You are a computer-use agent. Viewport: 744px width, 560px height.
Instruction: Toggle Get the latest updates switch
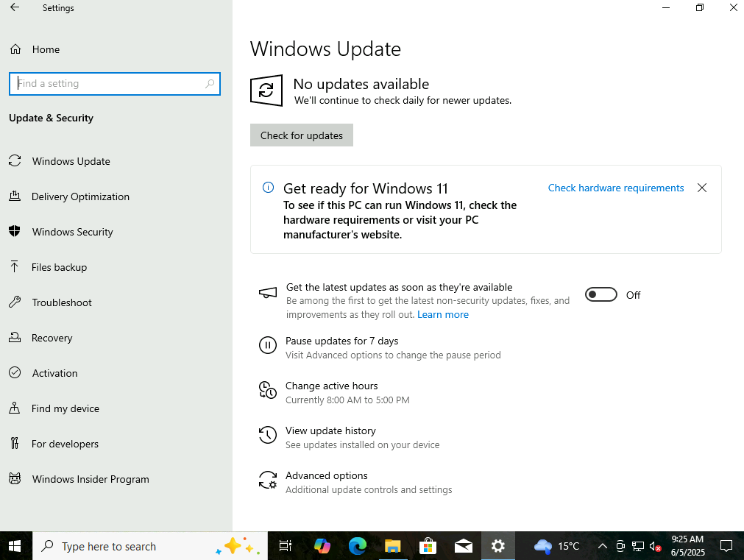tap(600, 294)
